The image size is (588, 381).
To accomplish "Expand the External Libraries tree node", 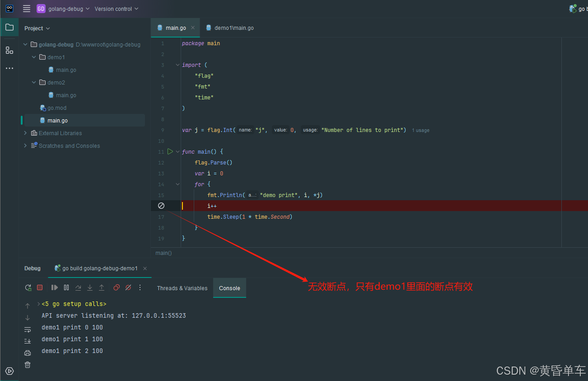I will tap(25, 133).
